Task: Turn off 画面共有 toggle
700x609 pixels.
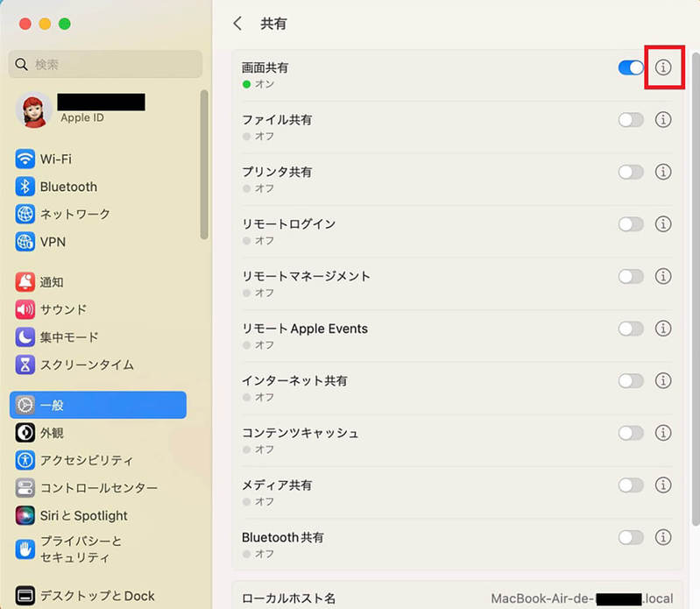Action: (x=631, y=67)
